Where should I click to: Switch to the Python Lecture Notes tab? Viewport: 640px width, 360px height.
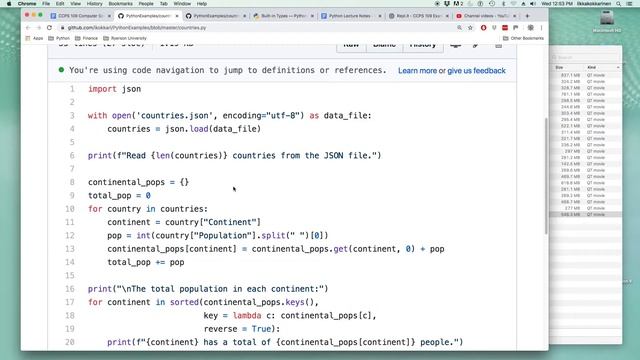pos(350,16)
